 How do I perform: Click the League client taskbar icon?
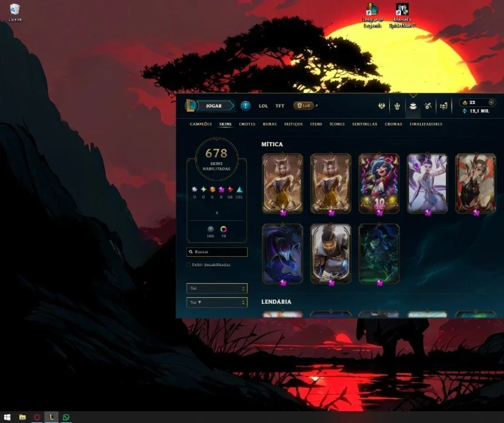point(51,417)
